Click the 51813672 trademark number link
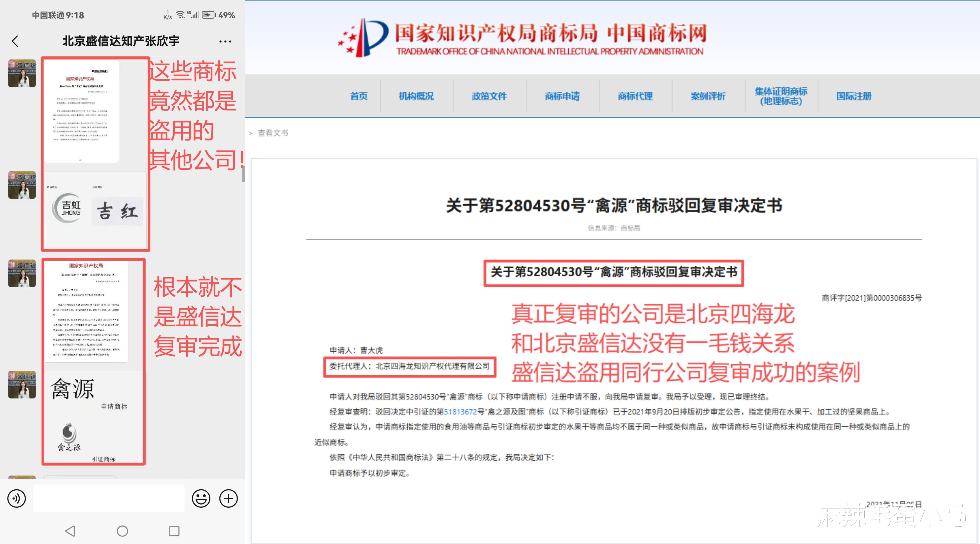Image resolution: width=980 pixels, height=544 pixels. (460, 412)
